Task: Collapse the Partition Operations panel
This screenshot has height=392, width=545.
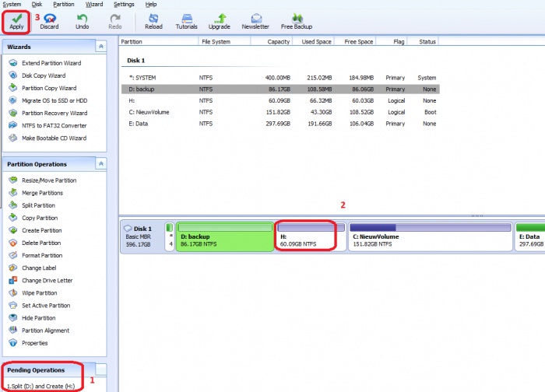Action: tap(100, 164)
